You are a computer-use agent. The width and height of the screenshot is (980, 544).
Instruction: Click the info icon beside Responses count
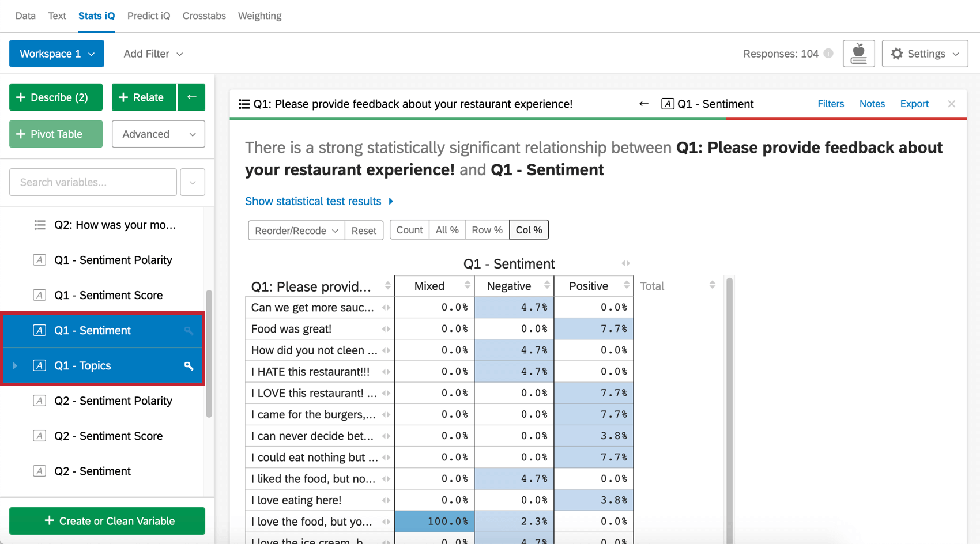828,54
